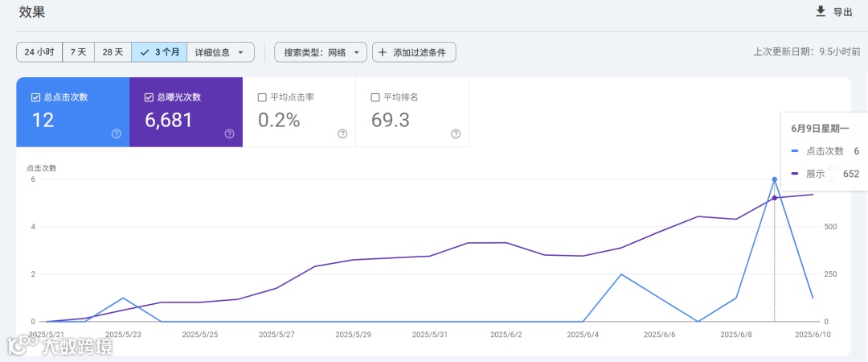Click the 效果 page heading

pyautogui.click(x=31, y=12)
